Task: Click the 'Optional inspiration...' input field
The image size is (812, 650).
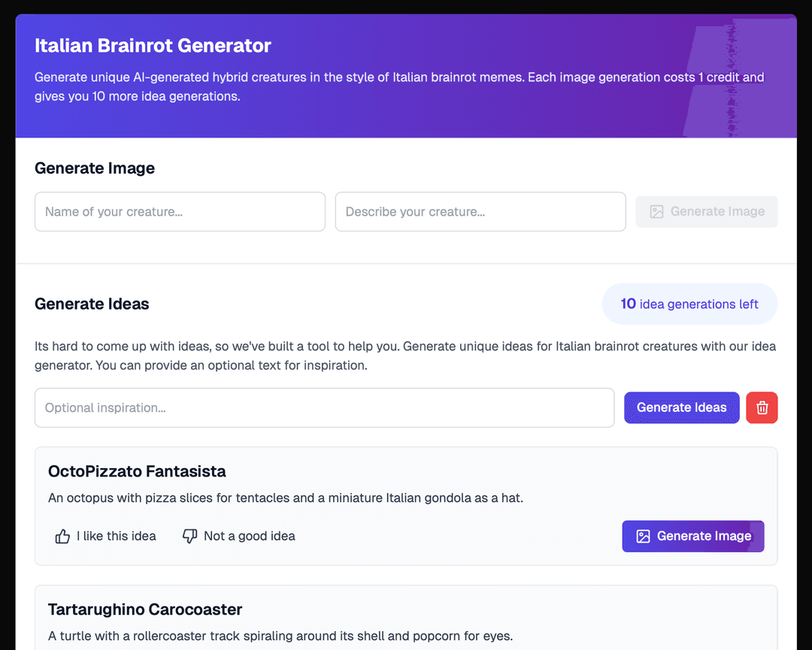Action: pyautogui.click(x=323, y=407)
